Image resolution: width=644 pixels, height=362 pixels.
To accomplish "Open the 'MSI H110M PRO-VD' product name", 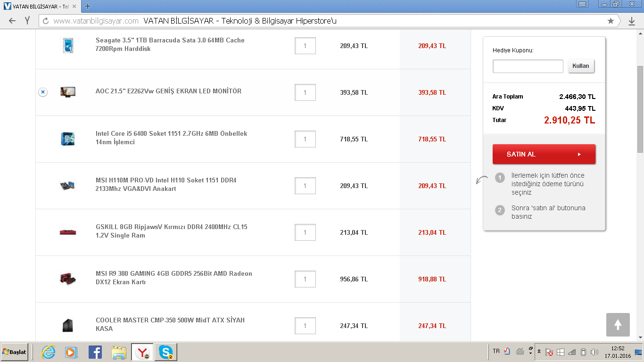I will click(x=166, y=184).
